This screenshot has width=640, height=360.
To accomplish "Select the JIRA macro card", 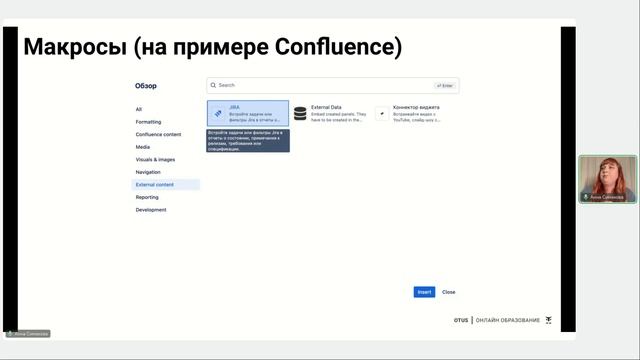I will pyautogui.click(x=248, y=113).
